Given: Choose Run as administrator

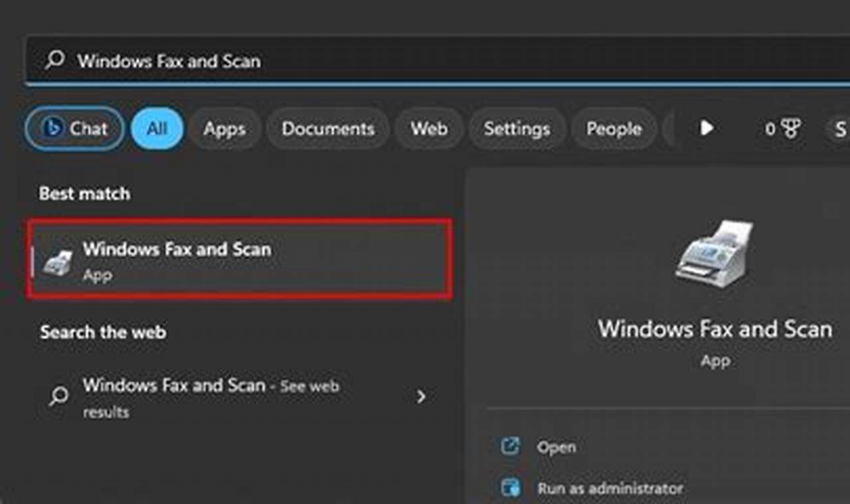Looking at the screenshot, I should 610,489.
